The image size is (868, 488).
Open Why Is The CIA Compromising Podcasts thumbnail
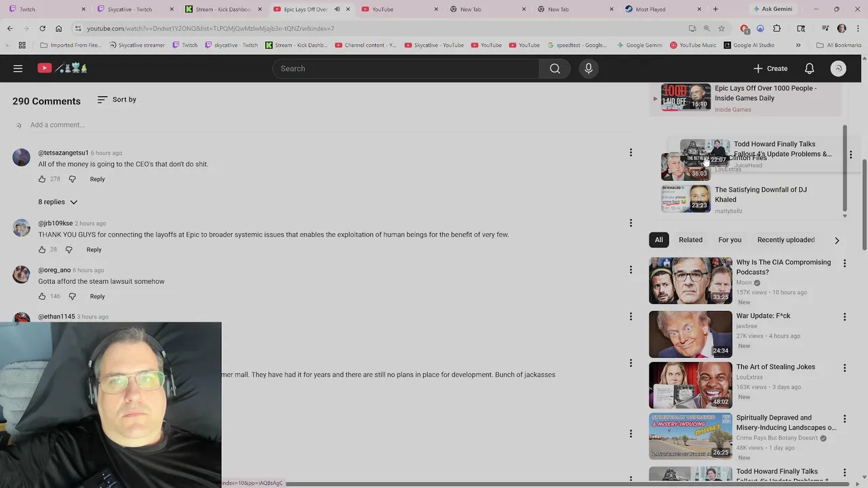[690, 281]
